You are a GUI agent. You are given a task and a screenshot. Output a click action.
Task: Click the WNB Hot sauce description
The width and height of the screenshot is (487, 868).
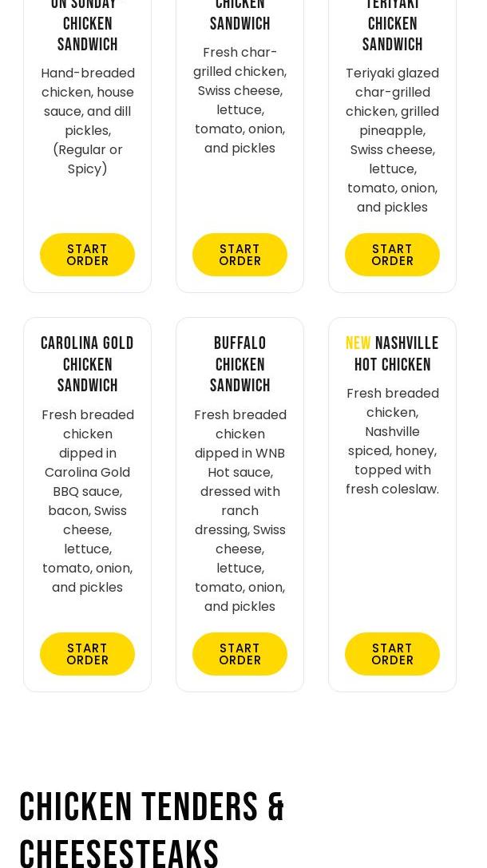pyautogui.click(x=240, y=510)
